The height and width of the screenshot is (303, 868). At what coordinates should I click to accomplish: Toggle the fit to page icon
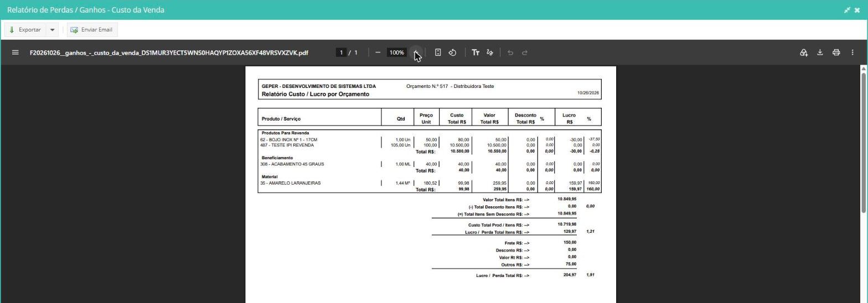tap(438, 53)
